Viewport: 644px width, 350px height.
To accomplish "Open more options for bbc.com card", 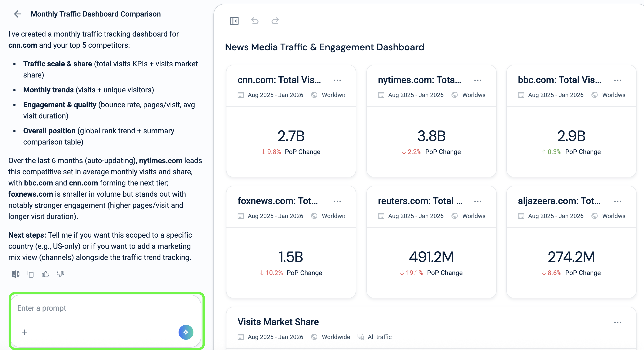I will tap(617, 80).
